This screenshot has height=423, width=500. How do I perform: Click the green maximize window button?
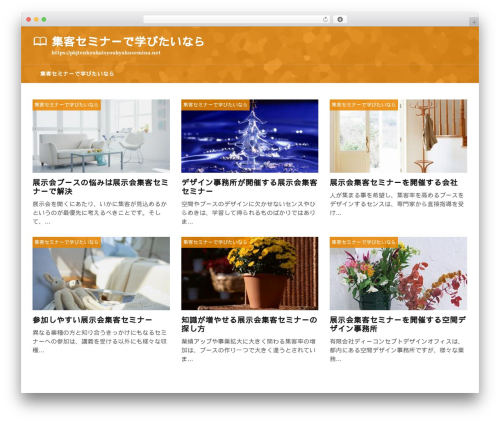coord(44,20)
